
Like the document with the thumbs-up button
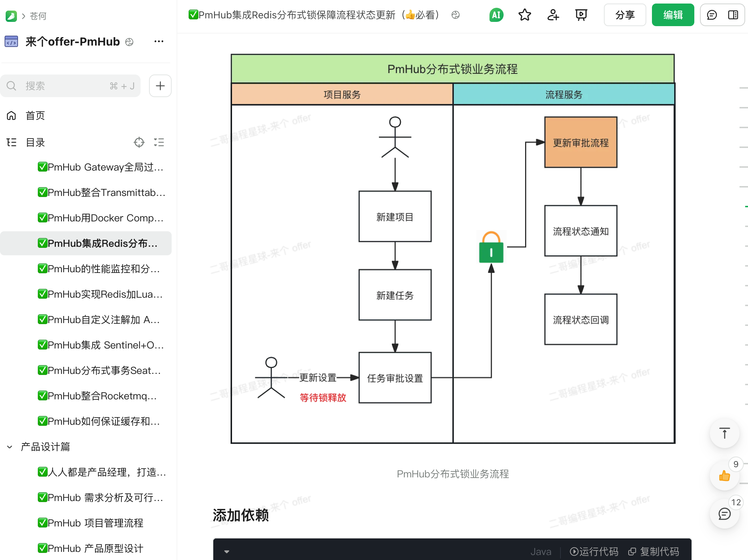724,476
